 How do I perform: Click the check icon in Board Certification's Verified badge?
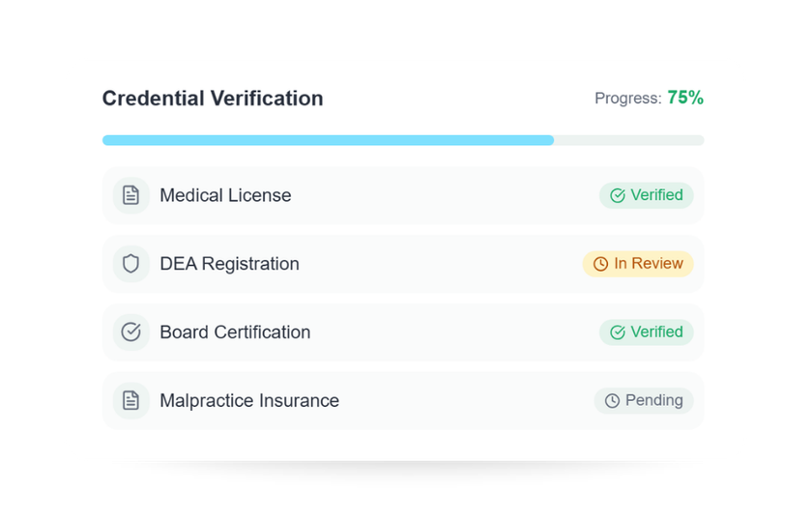[618, 332]
